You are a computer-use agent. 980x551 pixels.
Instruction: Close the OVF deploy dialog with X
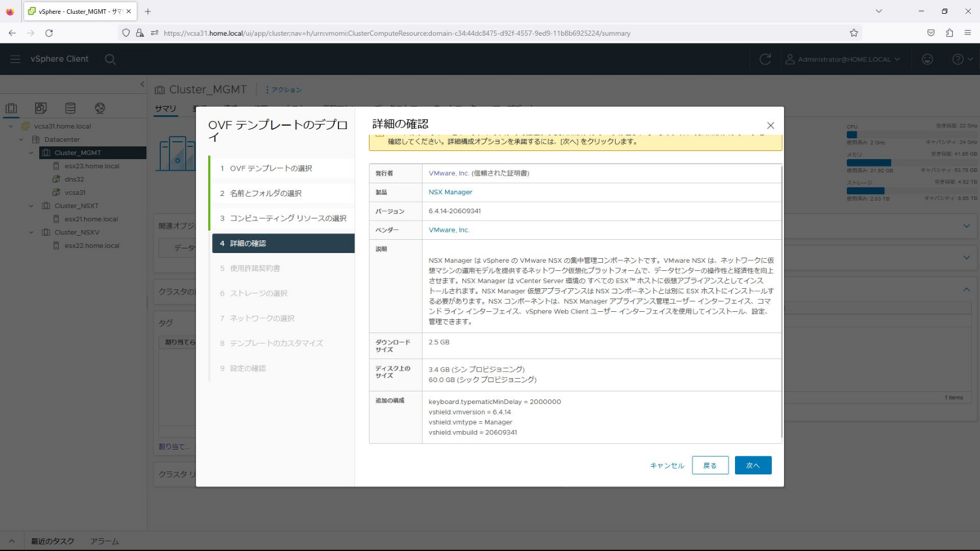[770, 126]
